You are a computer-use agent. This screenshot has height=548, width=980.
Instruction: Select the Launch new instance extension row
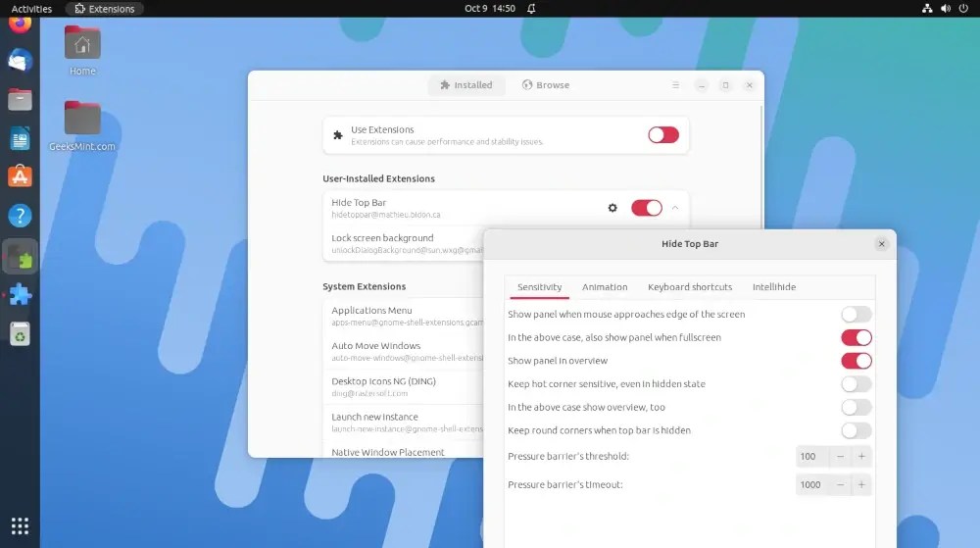(x=403, y=423)
